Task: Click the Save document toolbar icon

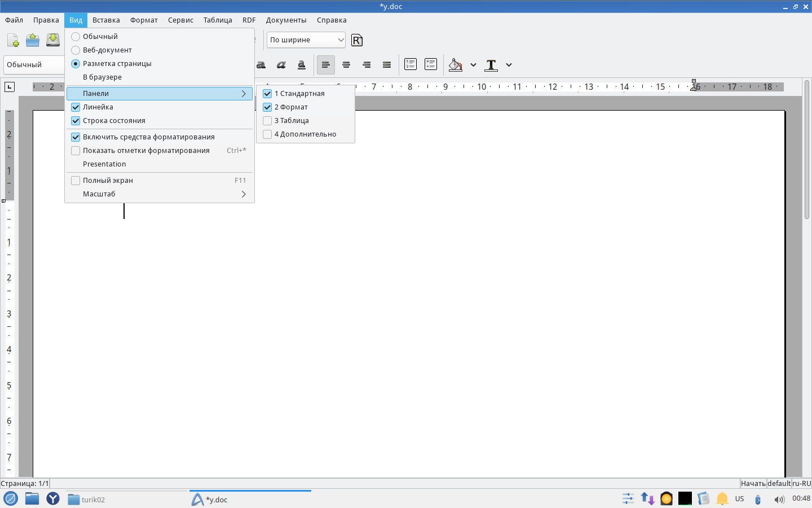Action: coord(52,40)
